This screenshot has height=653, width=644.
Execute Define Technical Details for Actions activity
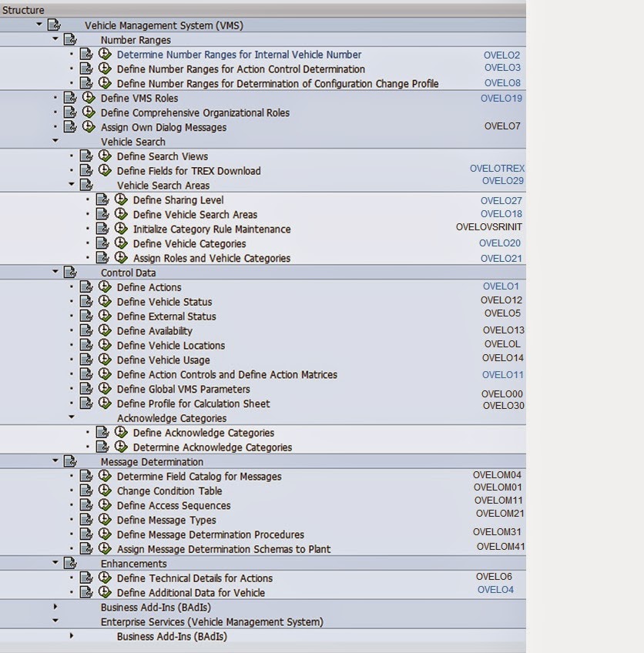tap(104, 578)
